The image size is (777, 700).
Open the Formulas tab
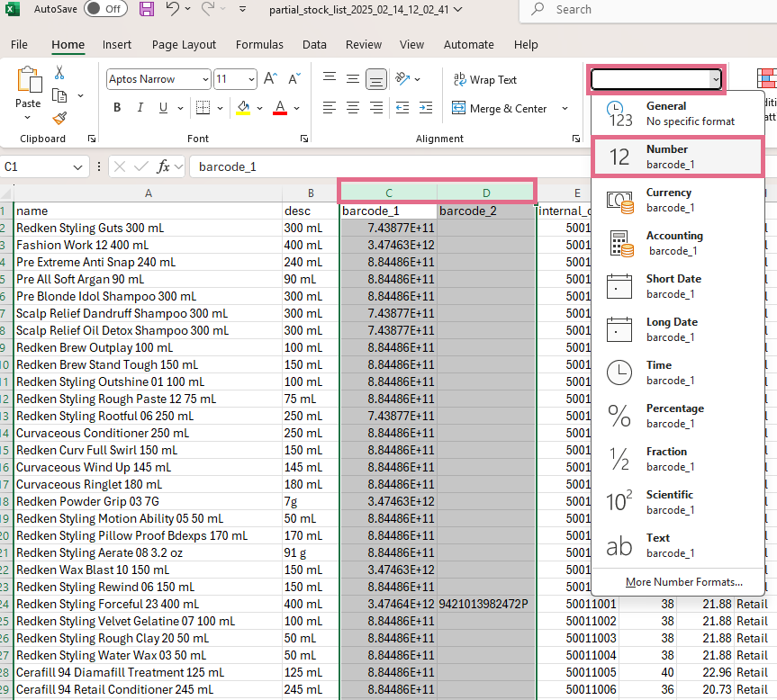(259, 45)
